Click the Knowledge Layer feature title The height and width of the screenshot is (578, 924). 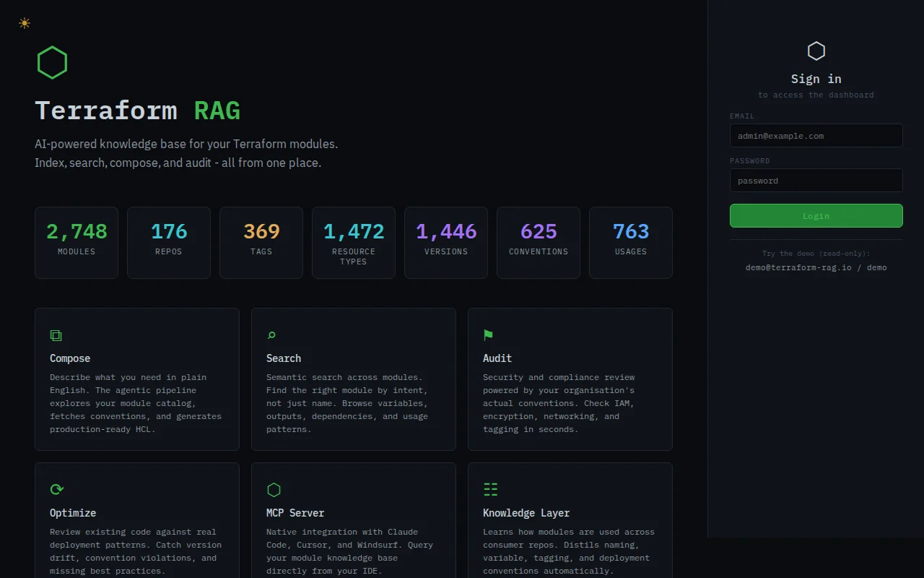[526, 513]
